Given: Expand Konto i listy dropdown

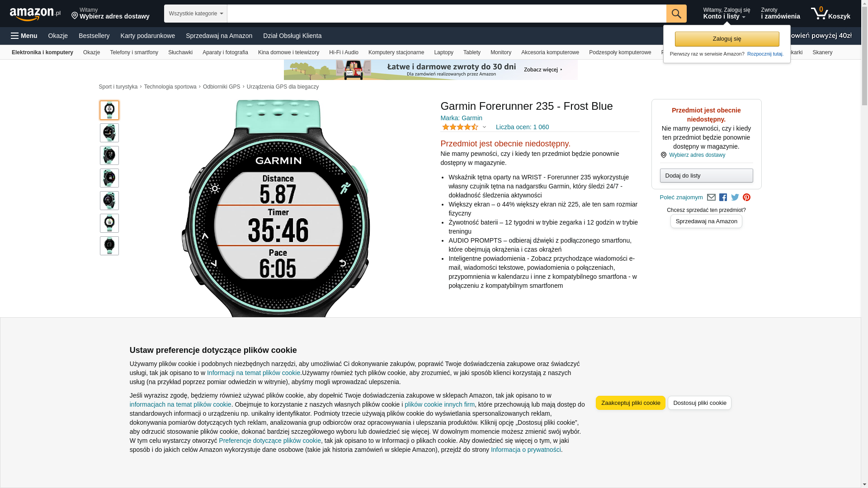Looking at the screenshot, I should (x=726, y=14).
